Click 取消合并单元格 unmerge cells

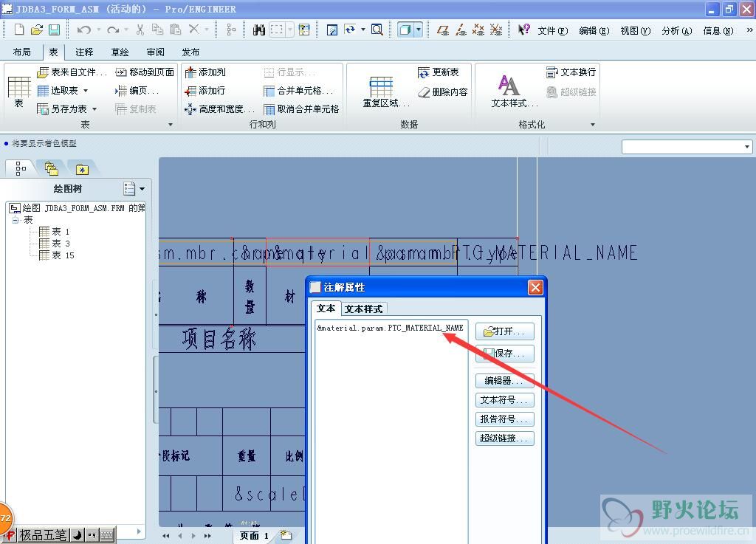tap(301, 109)
